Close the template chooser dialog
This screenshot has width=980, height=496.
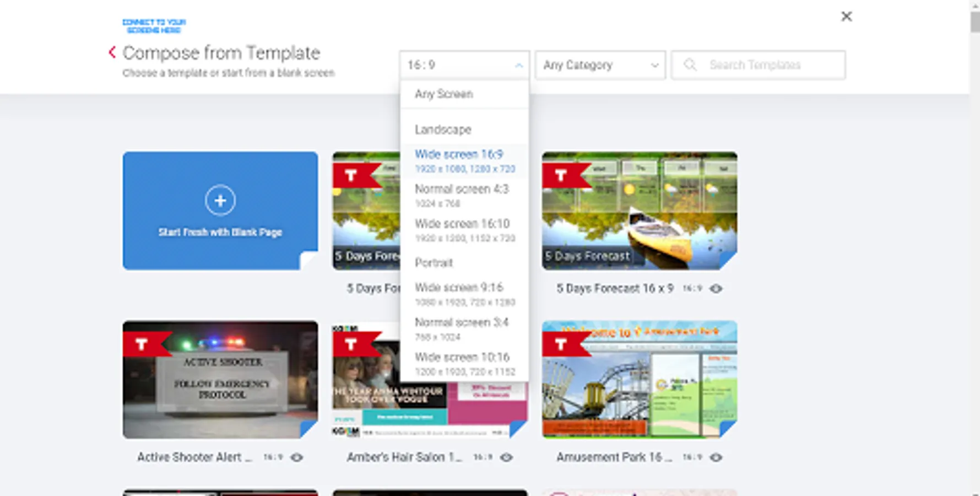click(x=846, y=17)
